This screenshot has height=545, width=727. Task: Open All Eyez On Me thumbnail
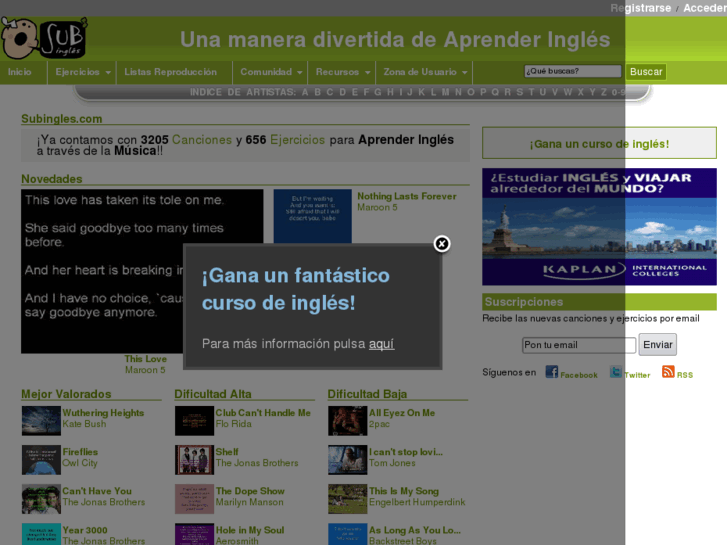point(348,421)
